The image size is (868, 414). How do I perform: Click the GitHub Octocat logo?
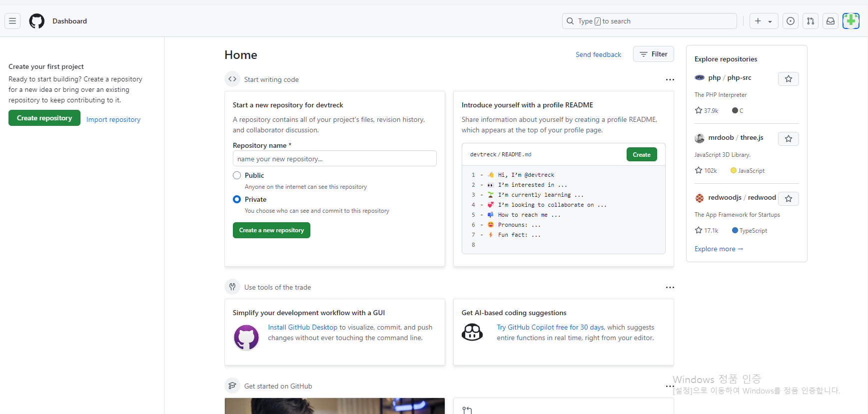(x=37, y=21)
